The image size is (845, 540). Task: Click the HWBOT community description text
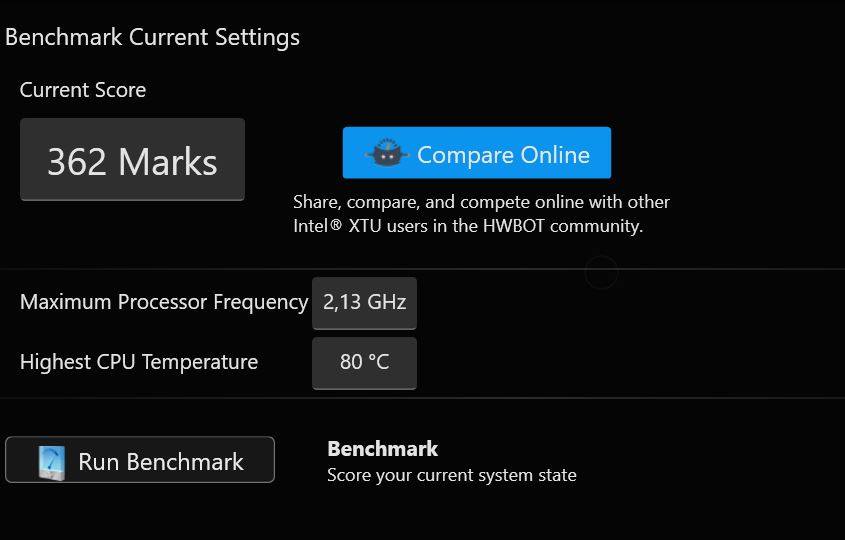[481, 214]
